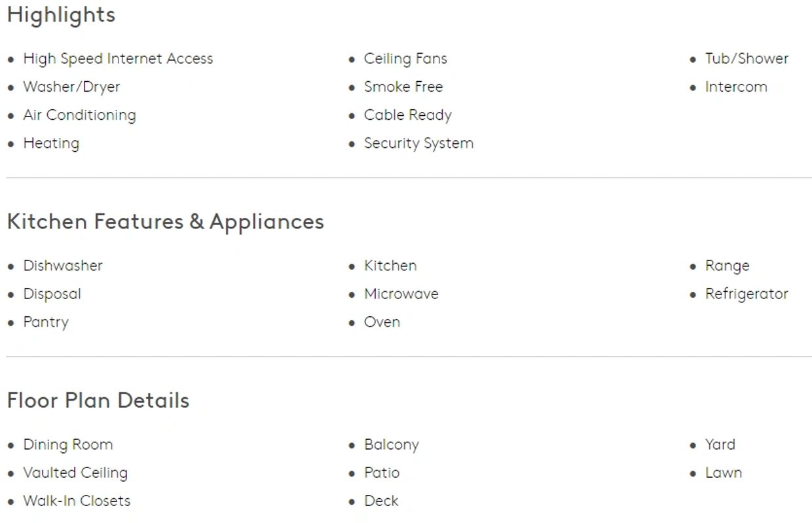The width and height of the screenshot is (812, 523).
Task: Select Ceiling Fans in Highlights
Action: tap(405, 59)
